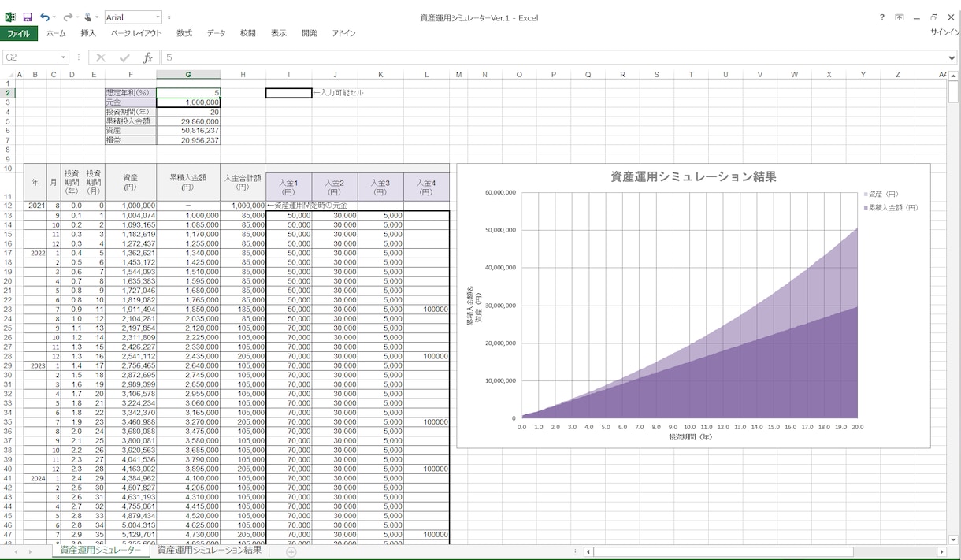Save the workbook with the floppy icon
The width and height of the screenshot is (961, 560).
(28, 17)
